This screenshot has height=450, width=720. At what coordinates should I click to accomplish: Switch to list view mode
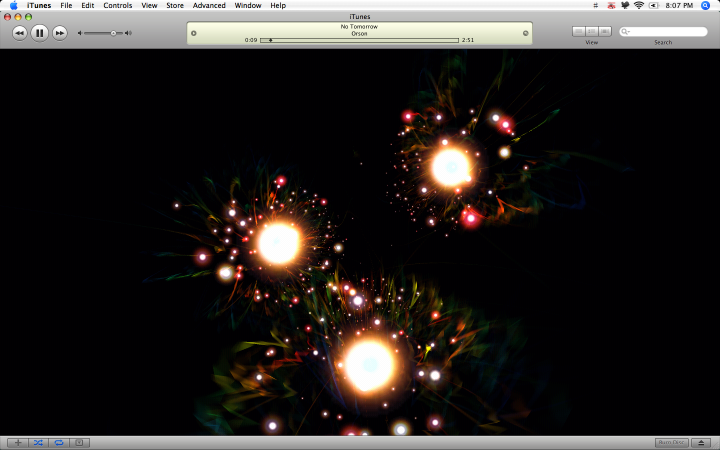[579, 31]
